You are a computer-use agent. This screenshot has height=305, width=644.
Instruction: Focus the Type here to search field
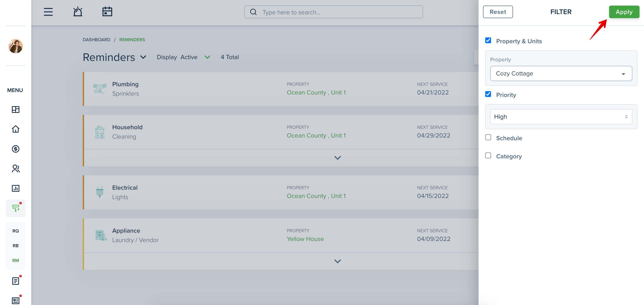[333, 12]
